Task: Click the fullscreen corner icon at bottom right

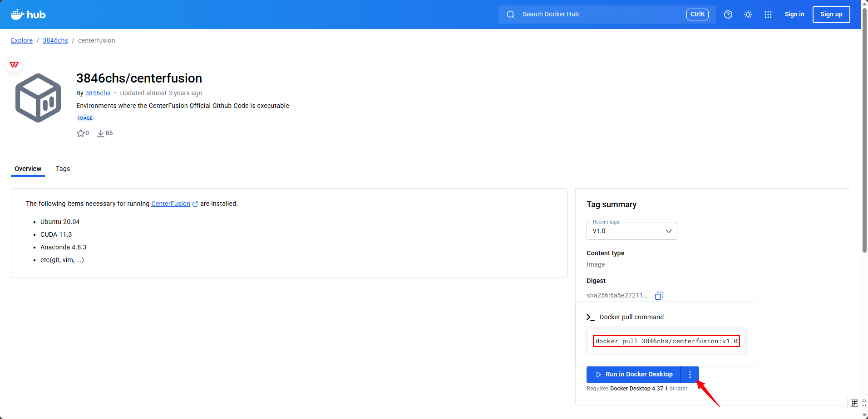Action: point(864,403)
